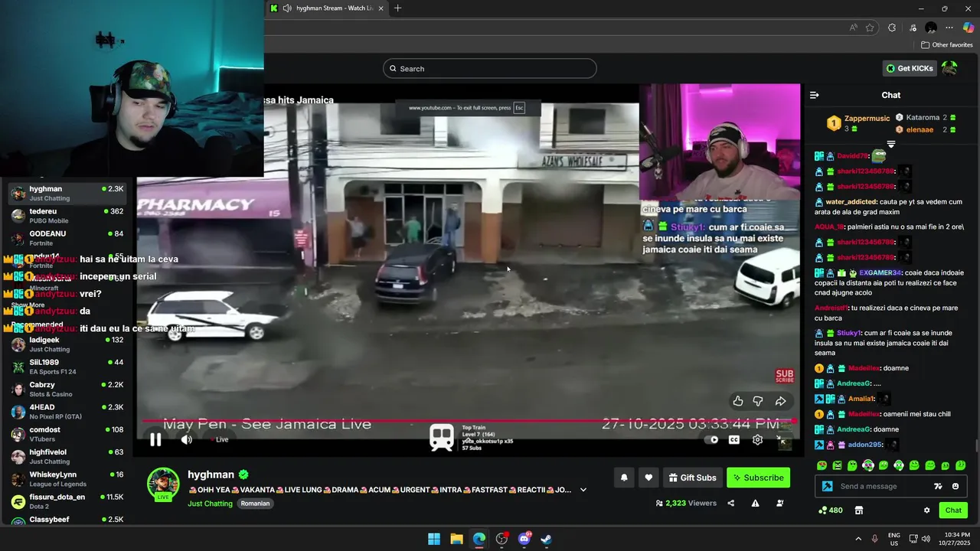Open Edge Settings and more menu
Screen dimensions: 980x551
[x=949, y=28]
